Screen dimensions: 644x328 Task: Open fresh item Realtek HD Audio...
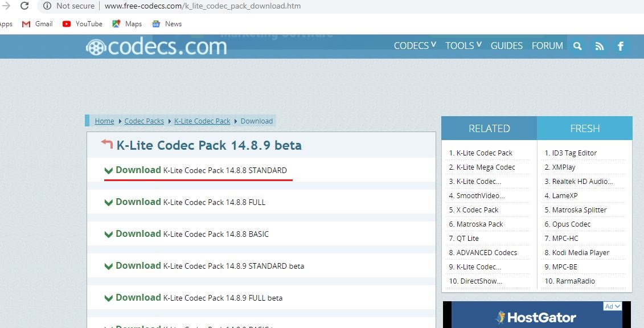point(579,182)
